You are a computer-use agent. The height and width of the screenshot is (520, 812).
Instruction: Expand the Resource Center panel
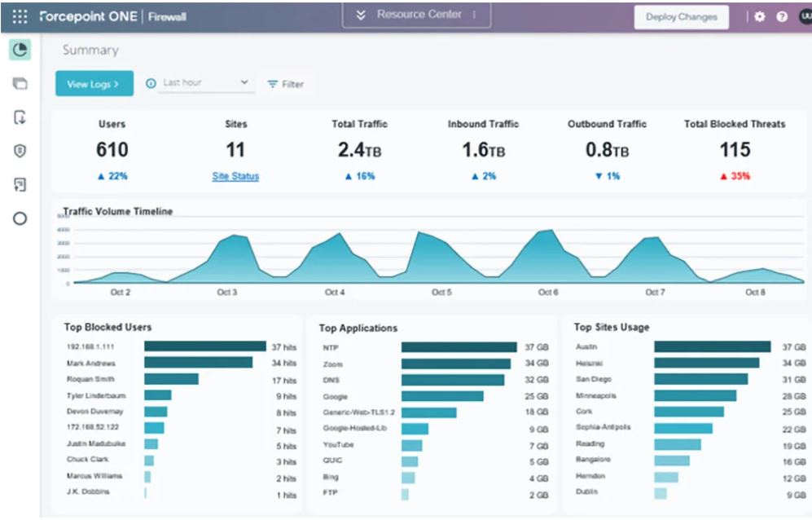click(416, 15)
